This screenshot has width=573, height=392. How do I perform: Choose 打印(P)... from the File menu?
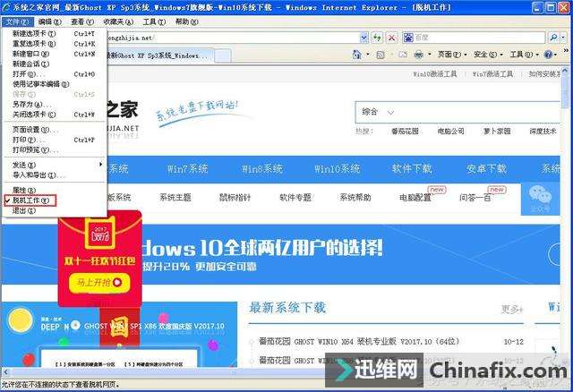(x=54, y=140)
